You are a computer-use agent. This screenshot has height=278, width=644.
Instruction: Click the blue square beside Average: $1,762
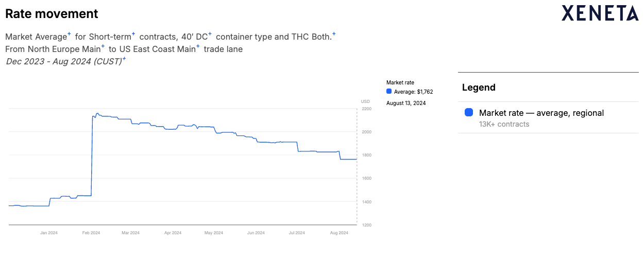pyautogui.click(x=389, y=92)
